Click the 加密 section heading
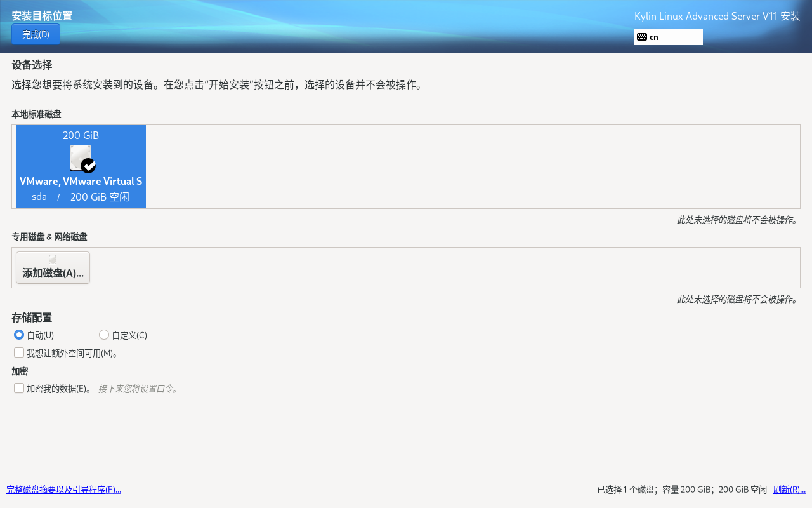The width and height of the screenshot is (812, 508). click(x=20, y=371)
